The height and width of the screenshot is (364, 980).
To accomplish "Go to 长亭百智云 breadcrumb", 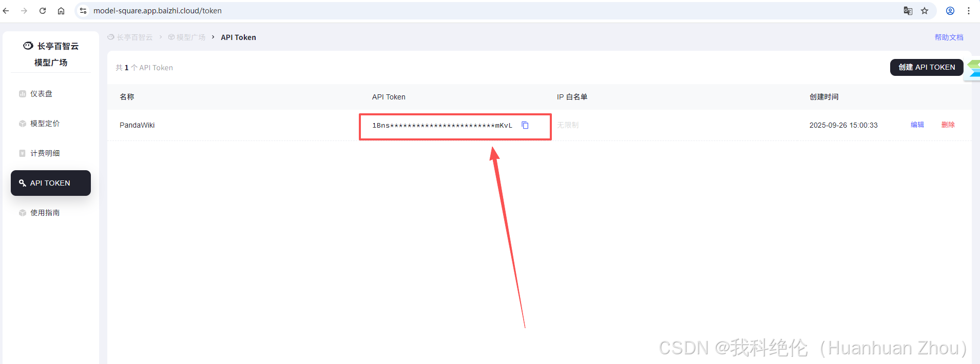I will click(x=130, y=37).
